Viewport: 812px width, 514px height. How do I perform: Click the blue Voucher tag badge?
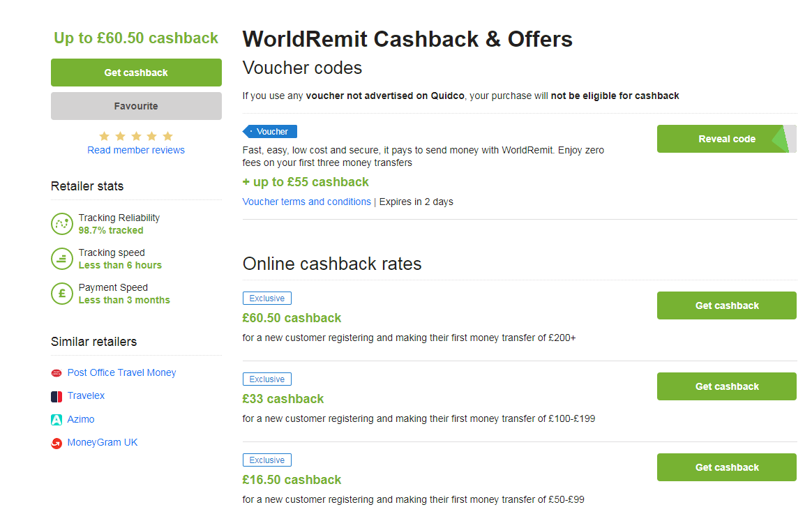270,132
